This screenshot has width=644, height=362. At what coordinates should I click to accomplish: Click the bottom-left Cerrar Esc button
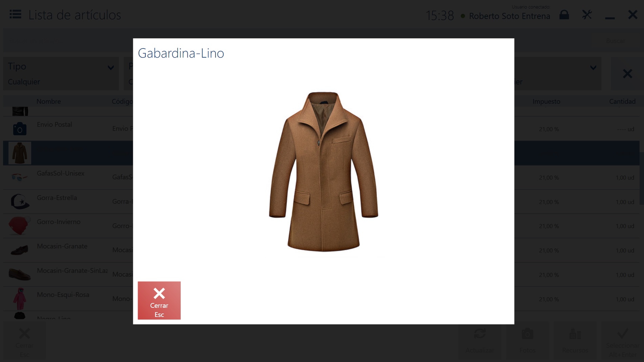(24, 341)
